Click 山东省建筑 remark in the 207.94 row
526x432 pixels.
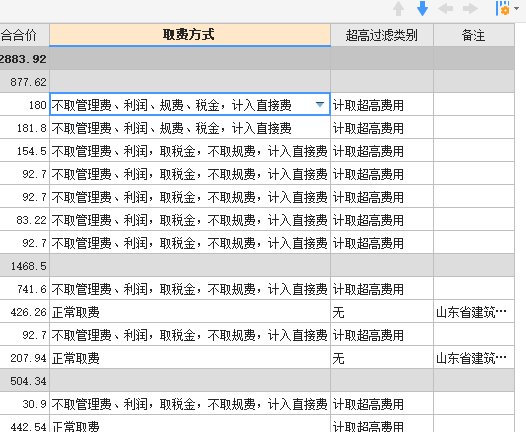[471, 358]
